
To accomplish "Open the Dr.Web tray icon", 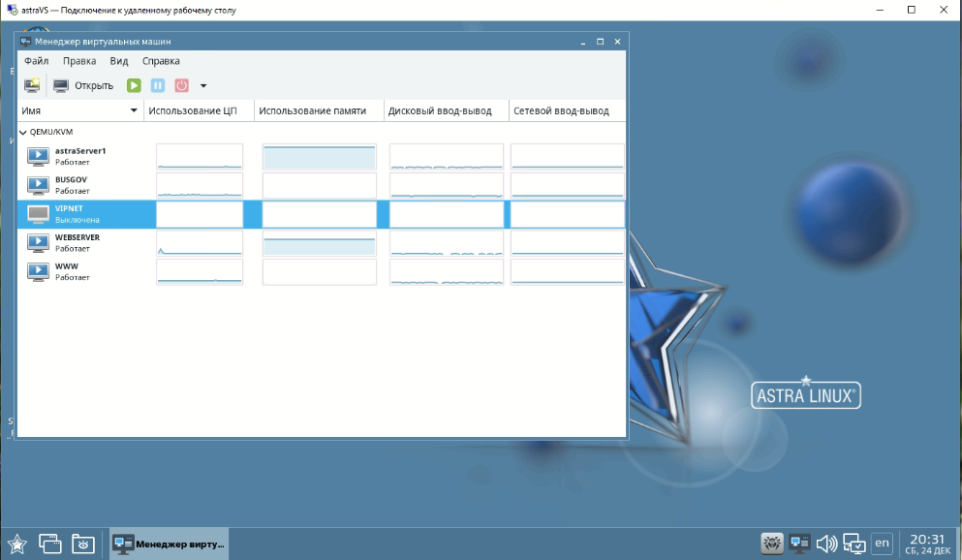I will [x=772, y=544].
